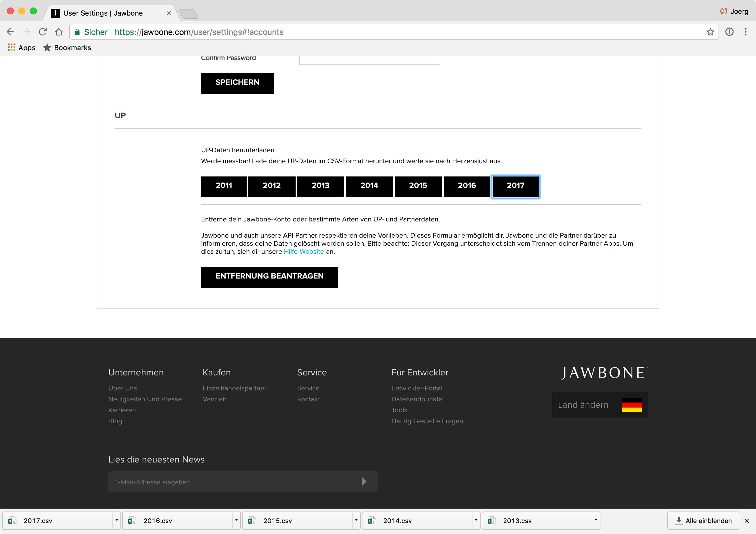Expand the 2016.csv download options arrow
Image resolution: width=756 pixels, height=534 pixels.
[237, 520]
